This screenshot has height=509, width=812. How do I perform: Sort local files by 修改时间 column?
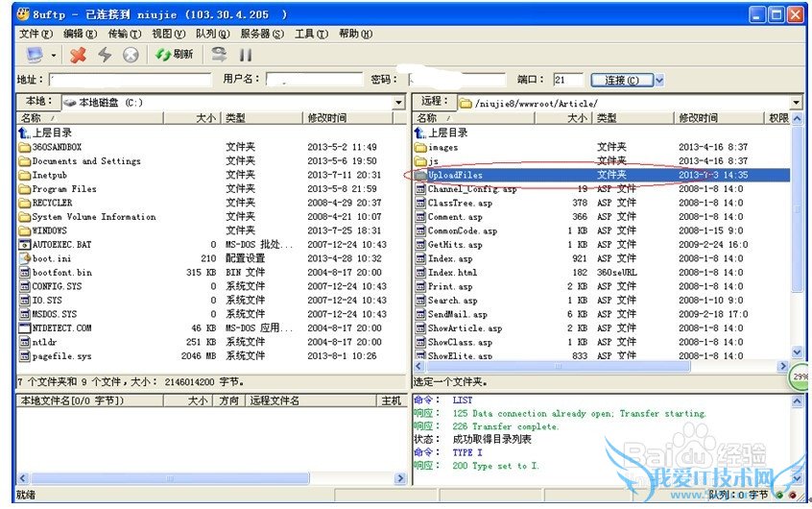tap(326, 118)
